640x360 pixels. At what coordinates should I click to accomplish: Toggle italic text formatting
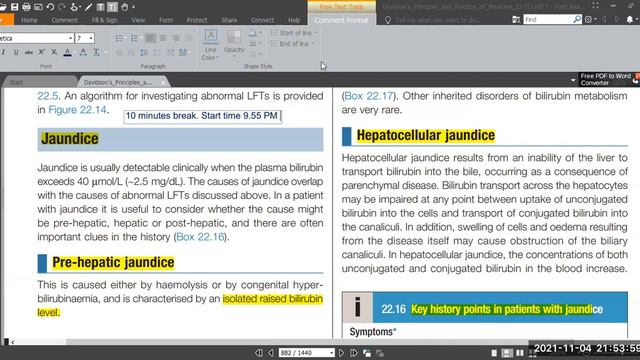point(3,52)
